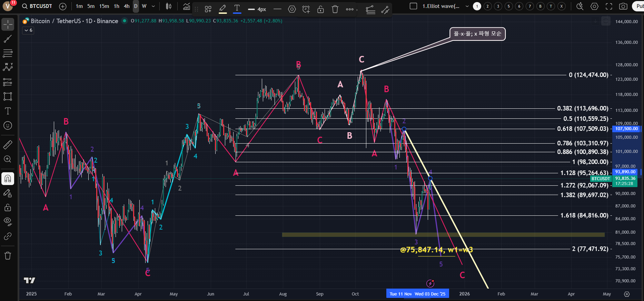The image size is (644, 301).
Task: Open the candlestick chart style selector
Action: [x=169, y=6]
